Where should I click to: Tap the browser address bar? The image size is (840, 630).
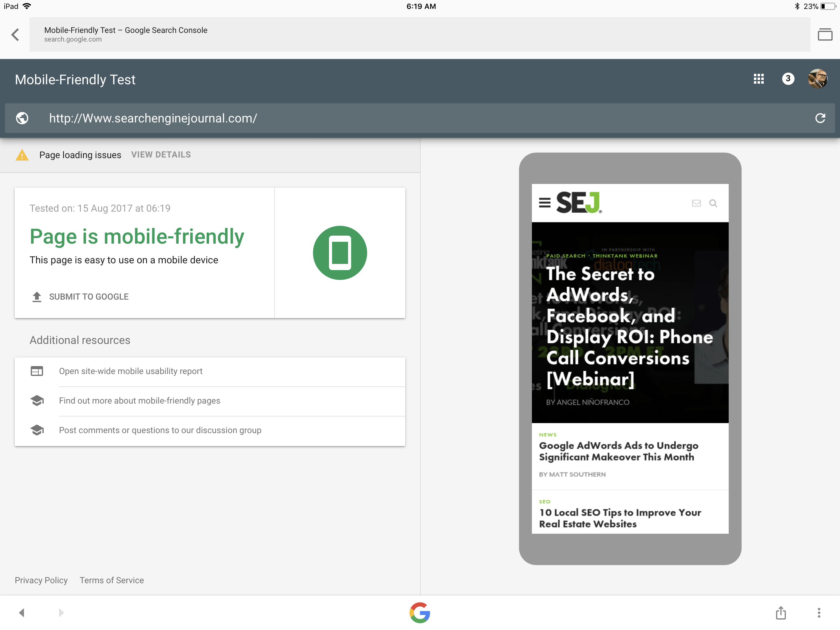[x=420, y=34]
